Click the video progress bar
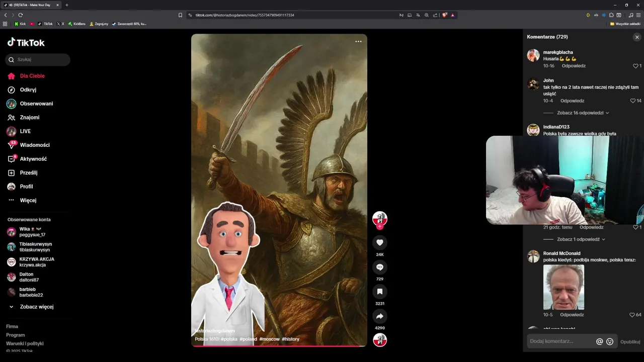This screenshot has width=644, height=362. (x=279, y=346)
